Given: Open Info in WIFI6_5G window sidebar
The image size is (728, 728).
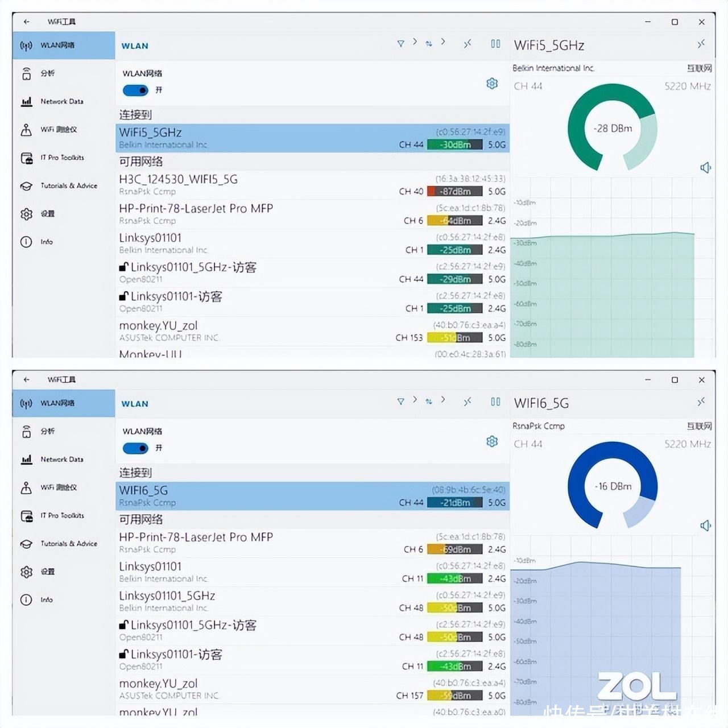Looking at the screenshot, I should 64,599.
